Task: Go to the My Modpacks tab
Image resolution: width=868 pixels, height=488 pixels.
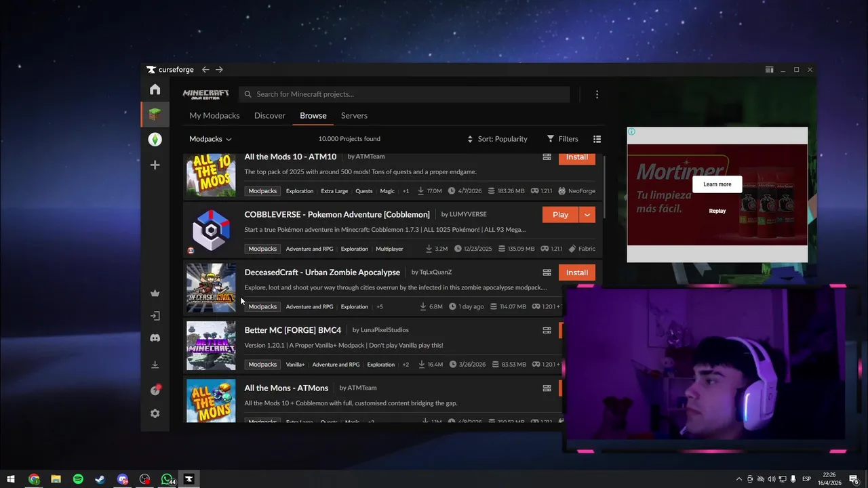Action: point(214,116)
